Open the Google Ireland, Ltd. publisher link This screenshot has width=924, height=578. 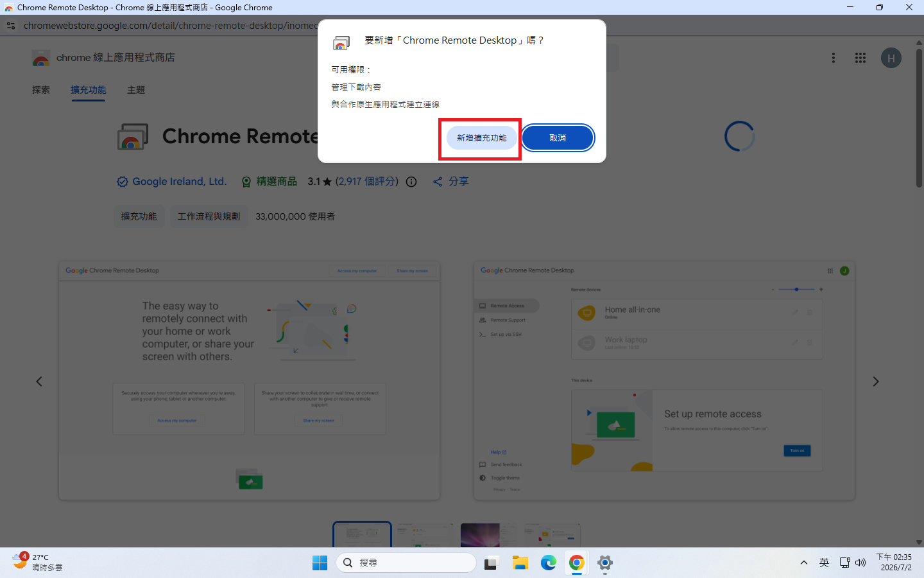pyautogui.click(x=180, y=182)
